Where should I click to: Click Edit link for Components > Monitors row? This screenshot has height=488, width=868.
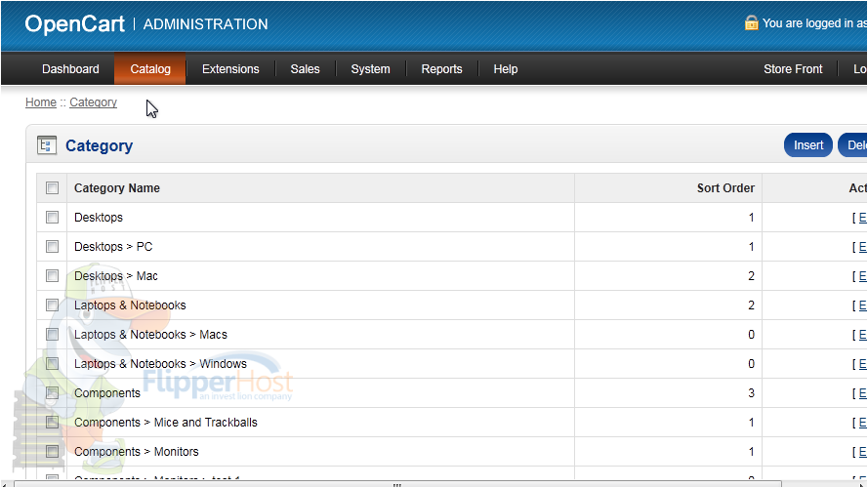coord(862,452)
